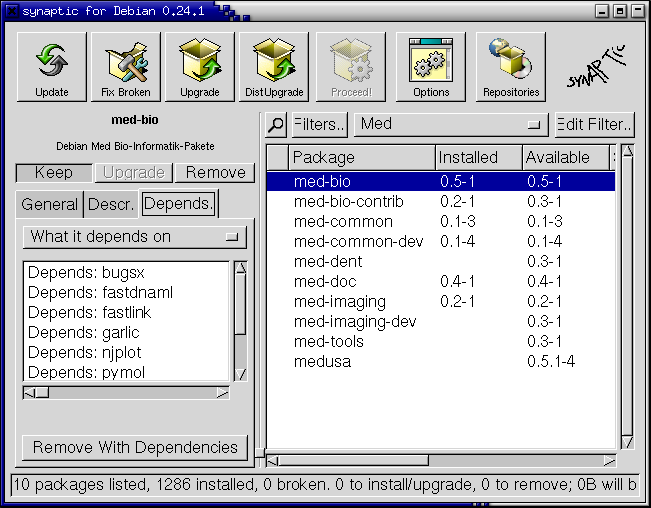The height and width of the screenshot is (508, 651).
Task: Choose the Upgrade package action
Action: click(x=134, y=173)
